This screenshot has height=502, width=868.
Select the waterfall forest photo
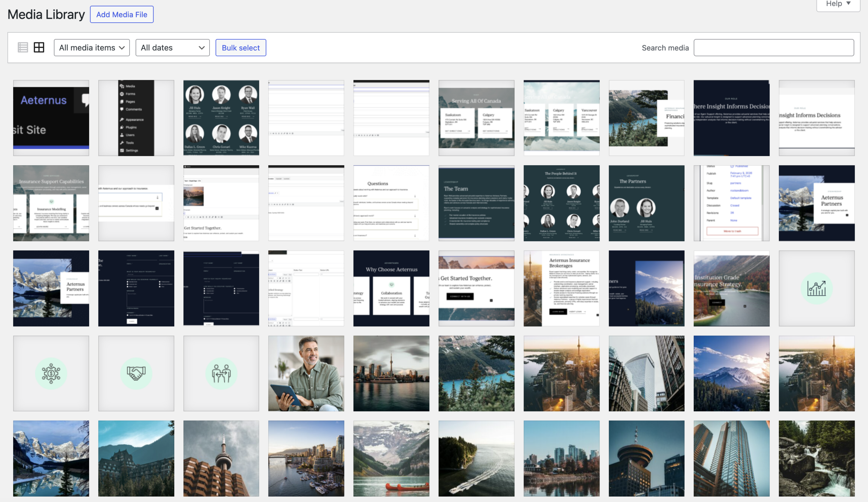(816, 458)
